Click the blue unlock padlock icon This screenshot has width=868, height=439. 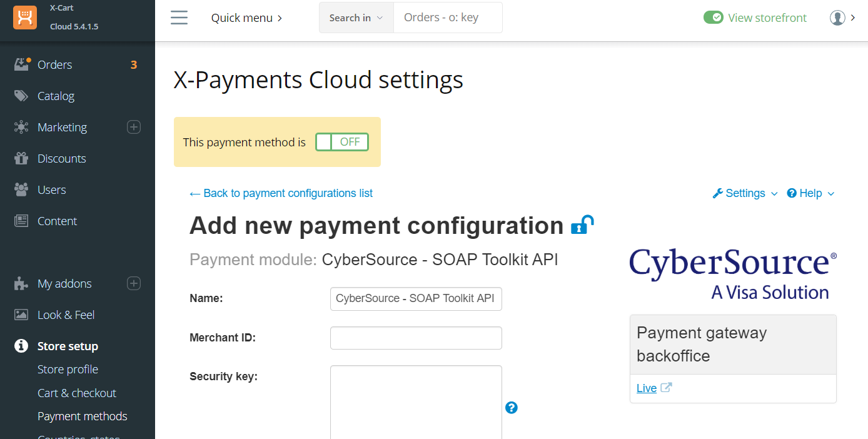pos(582,225)
